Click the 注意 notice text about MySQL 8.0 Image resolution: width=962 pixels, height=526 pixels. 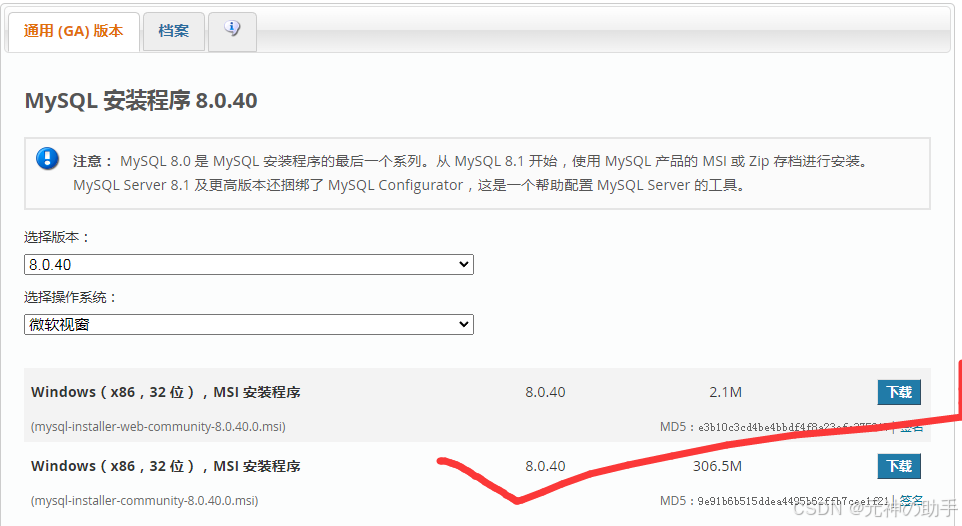pos(471,173)
